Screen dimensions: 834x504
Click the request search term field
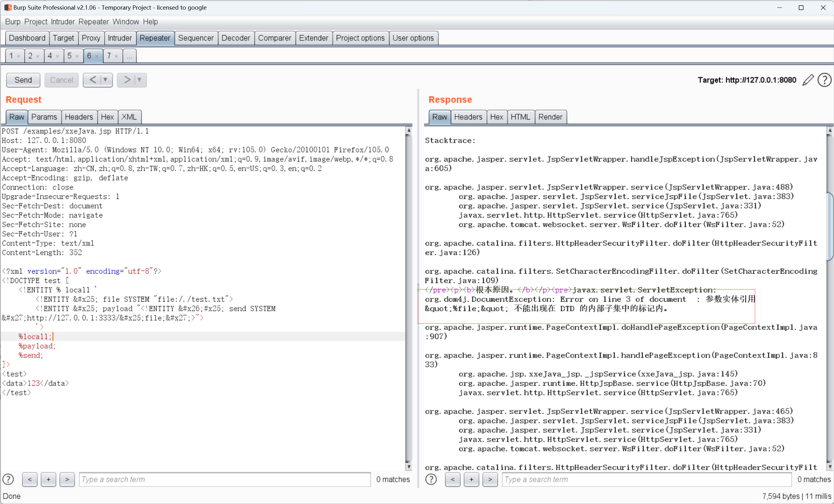coord(225,479)
